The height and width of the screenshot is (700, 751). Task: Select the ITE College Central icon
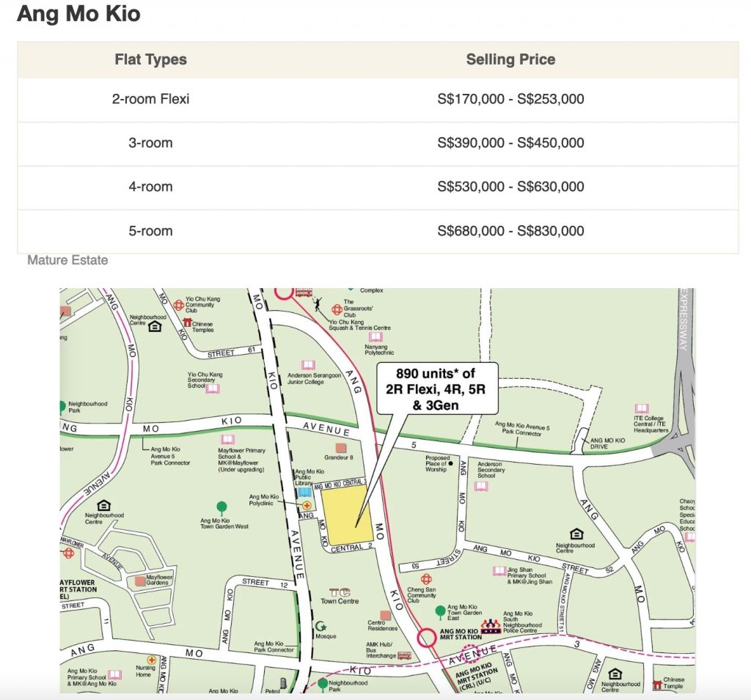click(642, 408)
